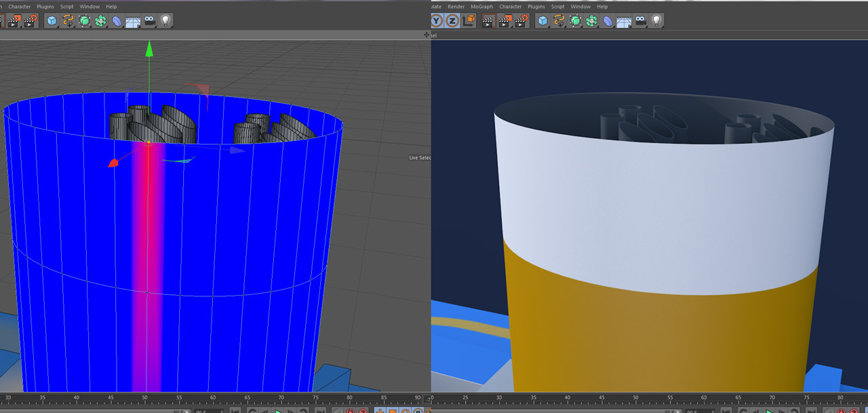Click Render to Picture Viewer in left toolbar
The height and width of the screenshot is (413, 868).
(14, 21)
